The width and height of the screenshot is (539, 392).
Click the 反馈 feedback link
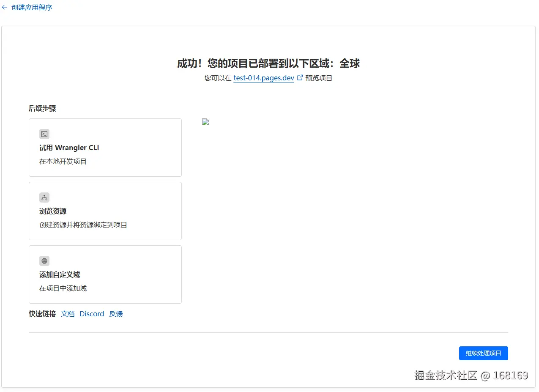115,314
